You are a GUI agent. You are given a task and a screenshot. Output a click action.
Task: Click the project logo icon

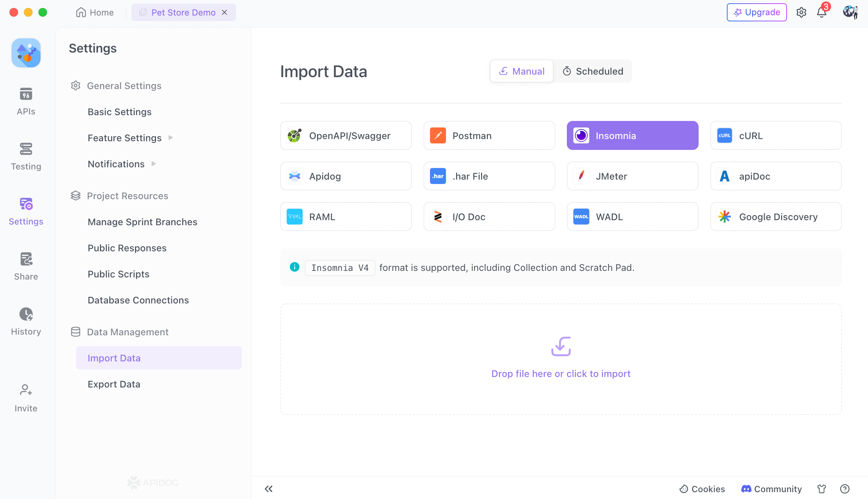(x=26, y=53)
